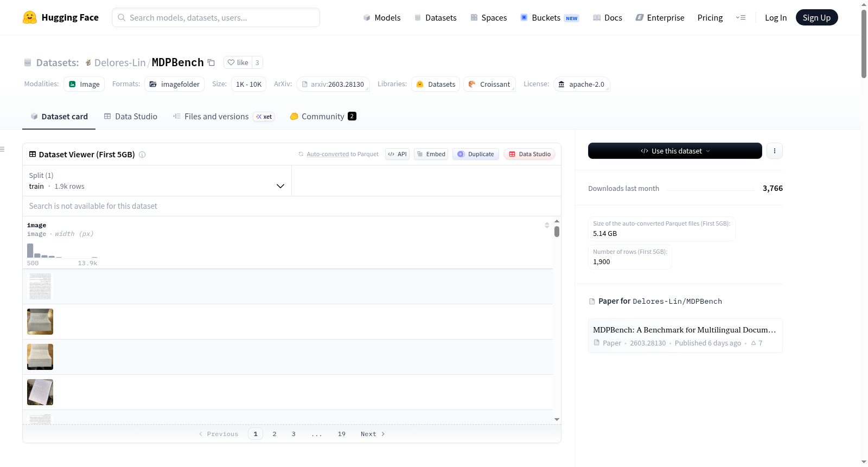The image size is (868, 467).
Task: Open the Docs page
Action: (x=608, y=18)
